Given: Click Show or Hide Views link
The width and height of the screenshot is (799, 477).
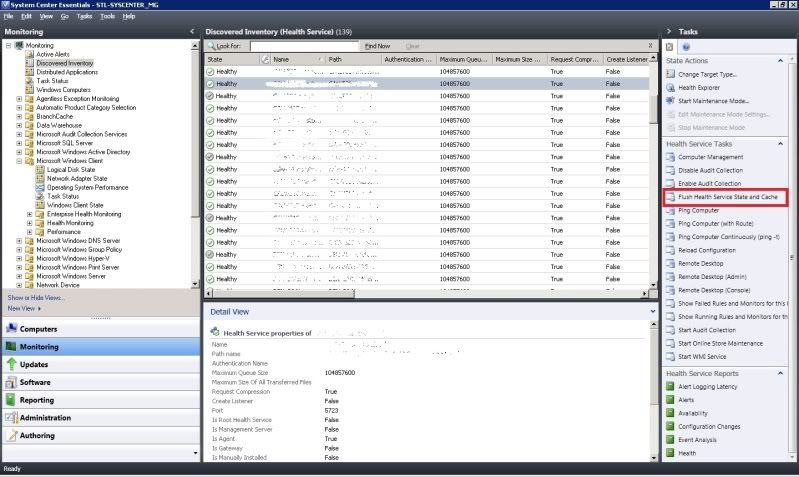Looking at the screenshot, I should (x=36, y=298).
